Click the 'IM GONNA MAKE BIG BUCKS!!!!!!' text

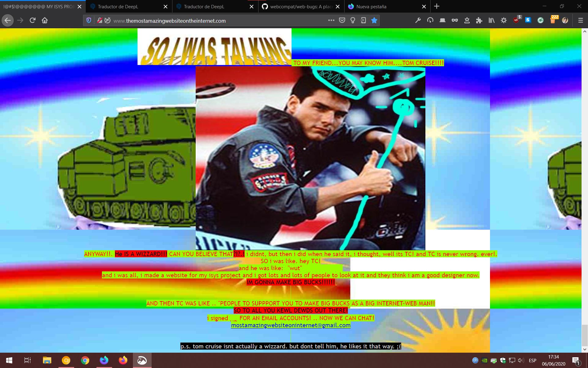pyautogui.click(x=291, y=282)
